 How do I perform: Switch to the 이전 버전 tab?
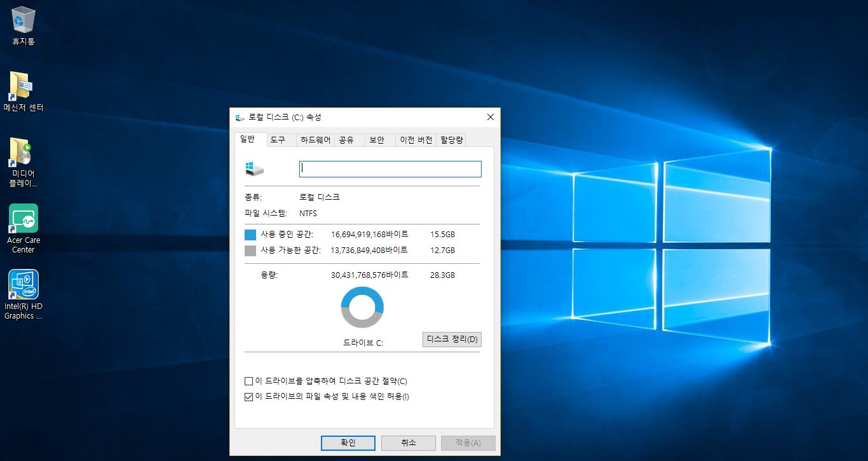(416, 140)
